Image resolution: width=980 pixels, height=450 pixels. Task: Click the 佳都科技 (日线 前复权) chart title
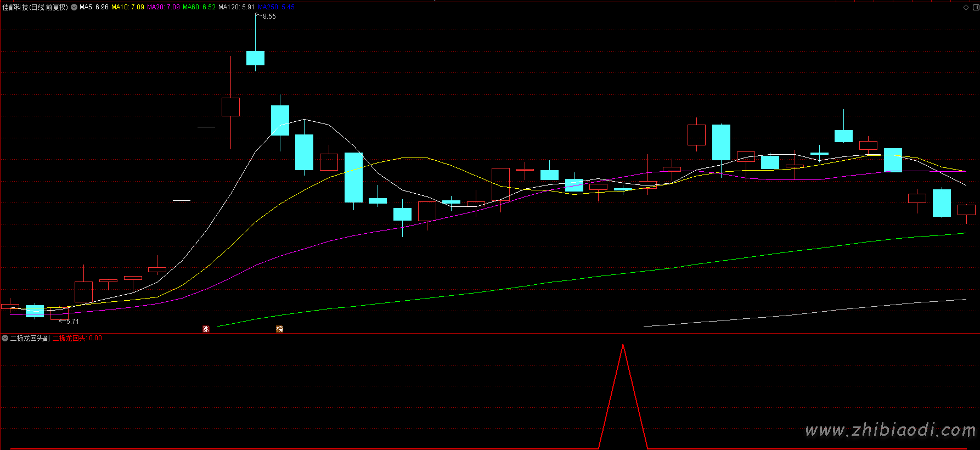pyautogui.click(x=35, y=7)
